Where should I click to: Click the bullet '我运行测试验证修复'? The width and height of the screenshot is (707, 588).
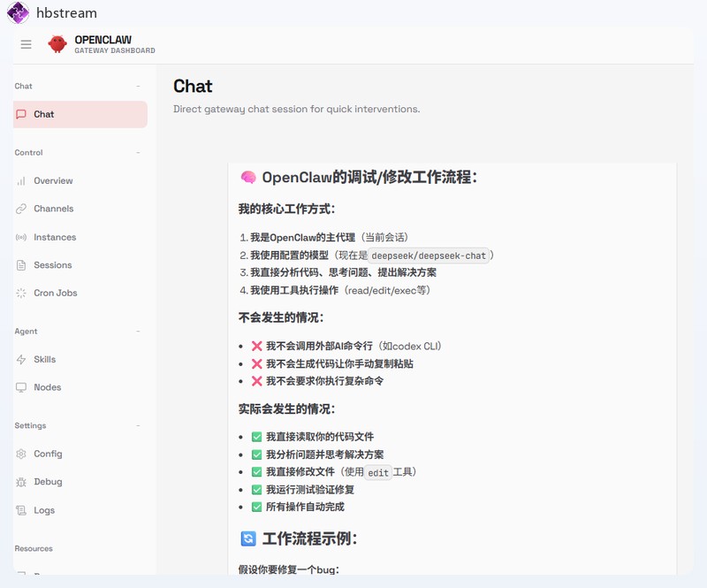click(x=310, y=490)
